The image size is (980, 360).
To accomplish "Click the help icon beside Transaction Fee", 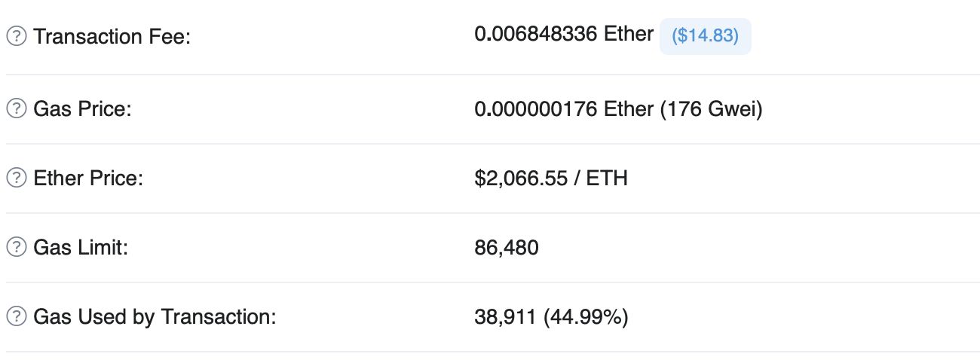I will coord(16,36).
